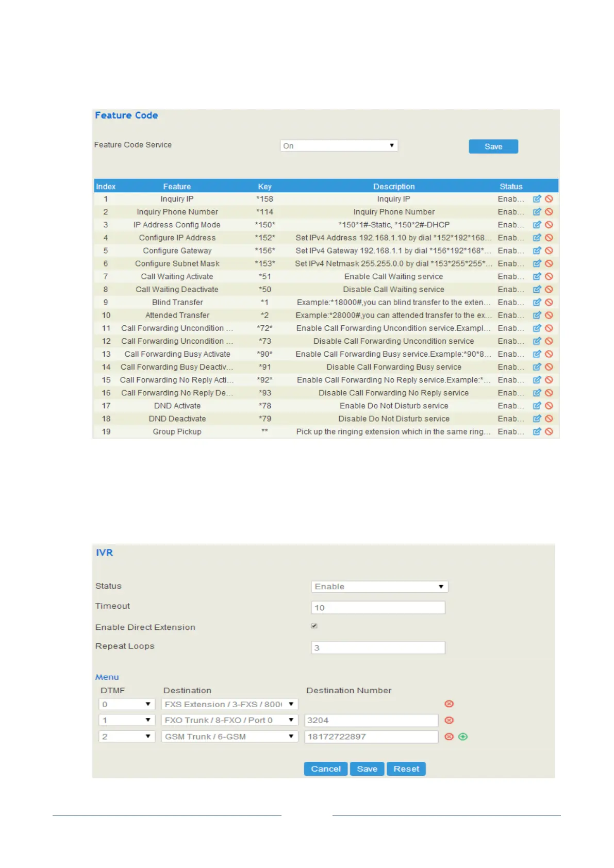Disable IP Address Config Mode entry
The image size is (614, 868).
pos(549,225)
